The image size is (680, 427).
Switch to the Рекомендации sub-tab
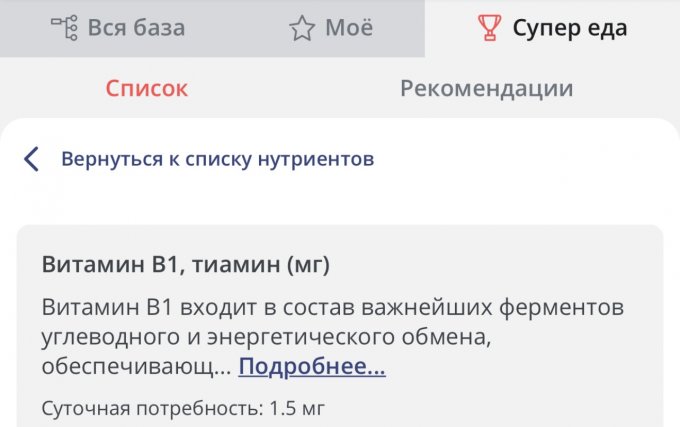click(486, 88)
